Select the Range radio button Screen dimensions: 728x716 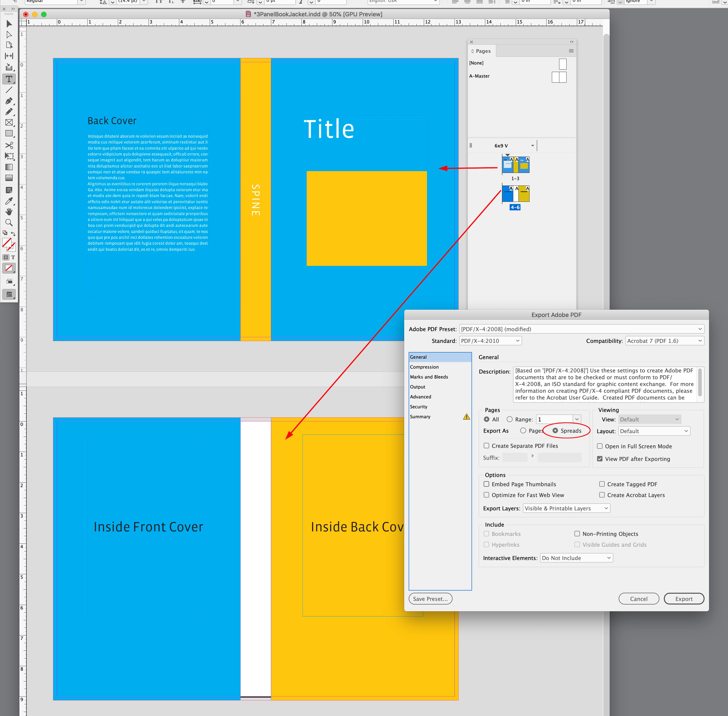coord(509,419)
